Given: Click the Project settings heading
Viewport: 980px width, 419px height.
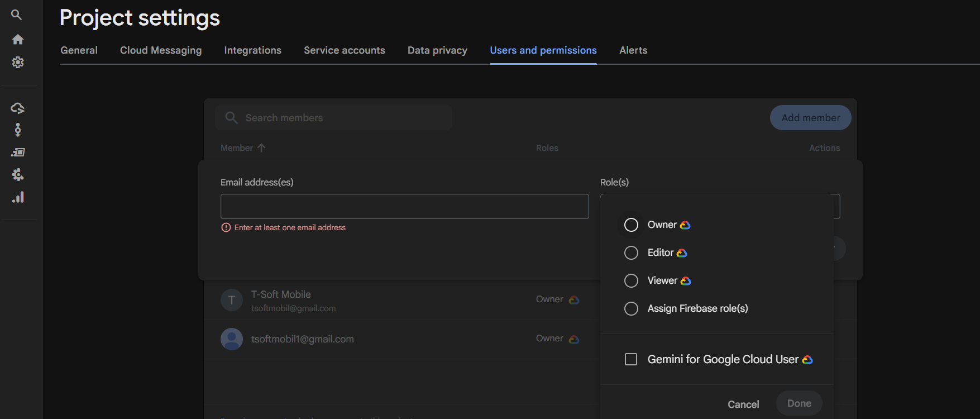Looking at the screenshot, I should click(x=140, y=18).
